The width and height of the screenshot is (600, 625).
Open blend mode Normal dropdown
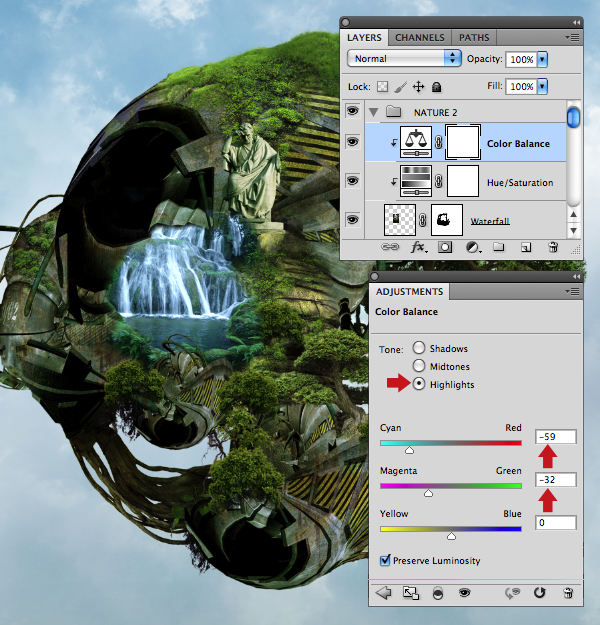point(404,59)
